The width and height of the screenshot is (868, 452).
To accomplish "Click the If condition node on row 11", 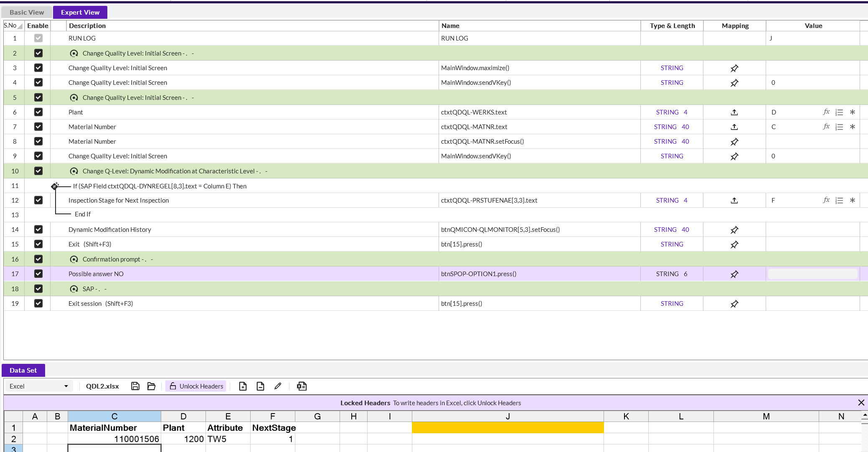I will 55,186.
